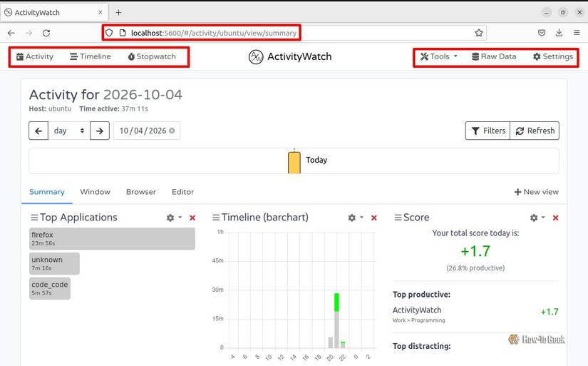This screenshot has width=588, height=366.
Task: Remove the Timeline (barchart) panel
Action: [374, 218]
